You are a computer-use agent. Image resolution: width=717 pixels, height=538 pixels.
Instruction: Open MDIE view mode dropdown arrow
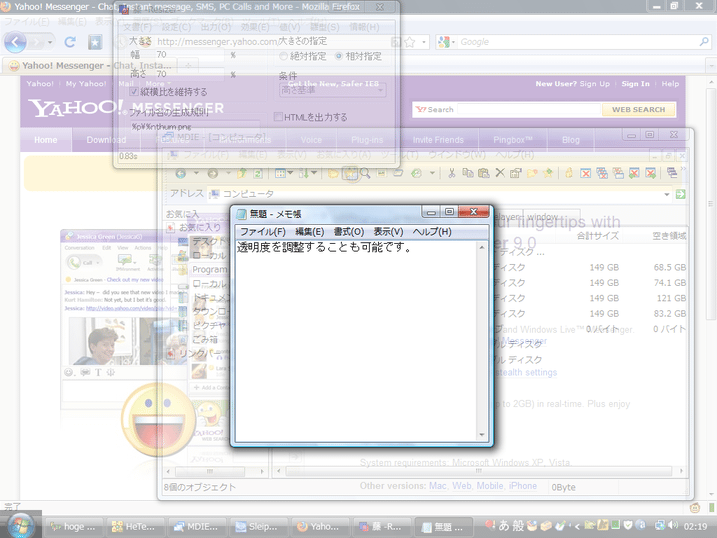290,173
